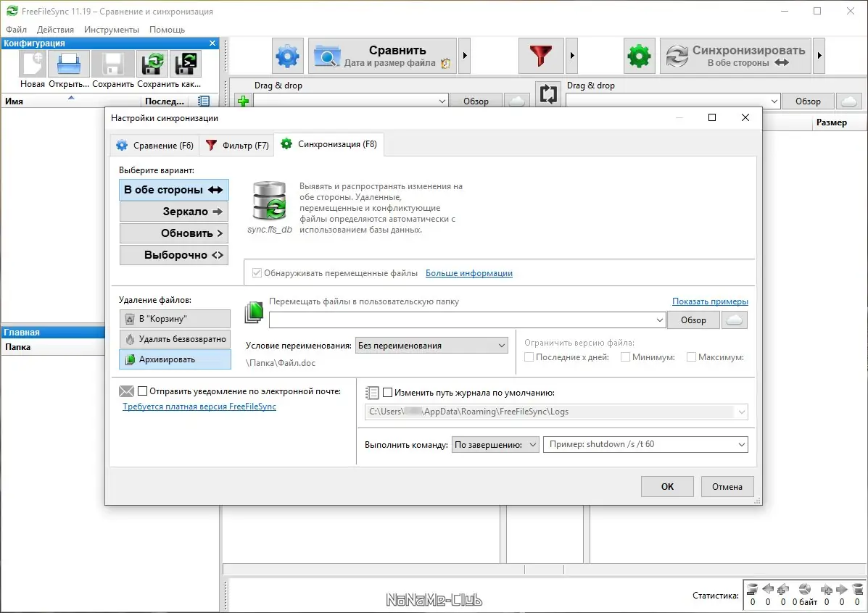Switch to the 'Фильтр (F7)' tab
Image resolution: width=868 pixels, height=613 pixels.
point(237,146)
